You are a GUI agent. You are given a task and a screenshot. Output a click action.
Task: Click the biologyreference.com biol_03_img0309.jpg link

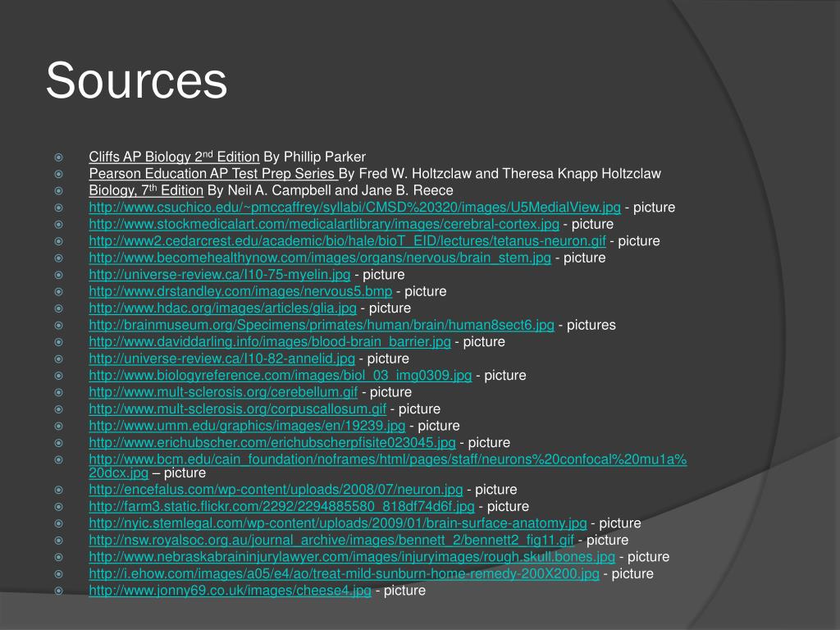point(281,375)
